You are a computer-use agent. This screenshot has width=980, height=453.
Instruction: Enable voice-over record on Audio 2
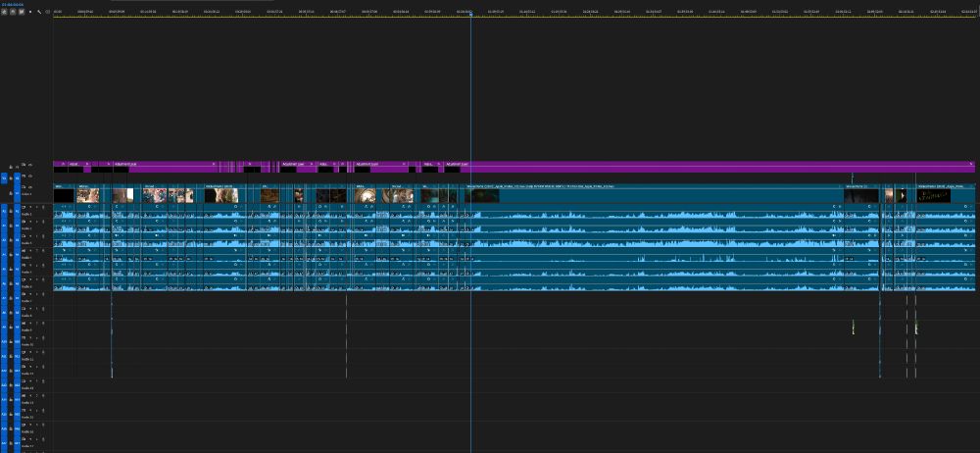[x=43, y=222]
